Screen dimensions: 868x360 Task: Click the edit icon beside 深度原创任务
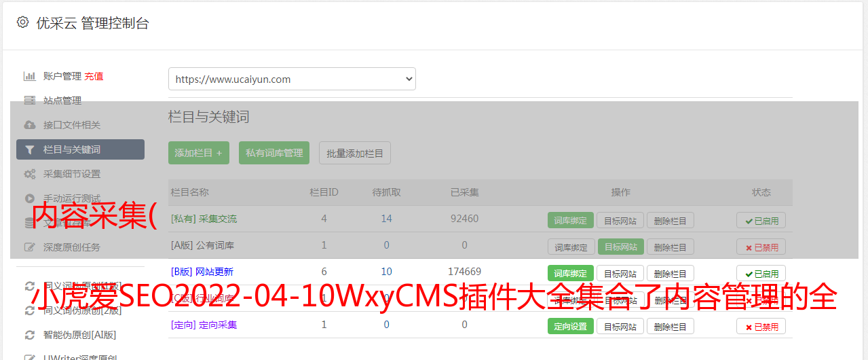click(x=30, y=247)
